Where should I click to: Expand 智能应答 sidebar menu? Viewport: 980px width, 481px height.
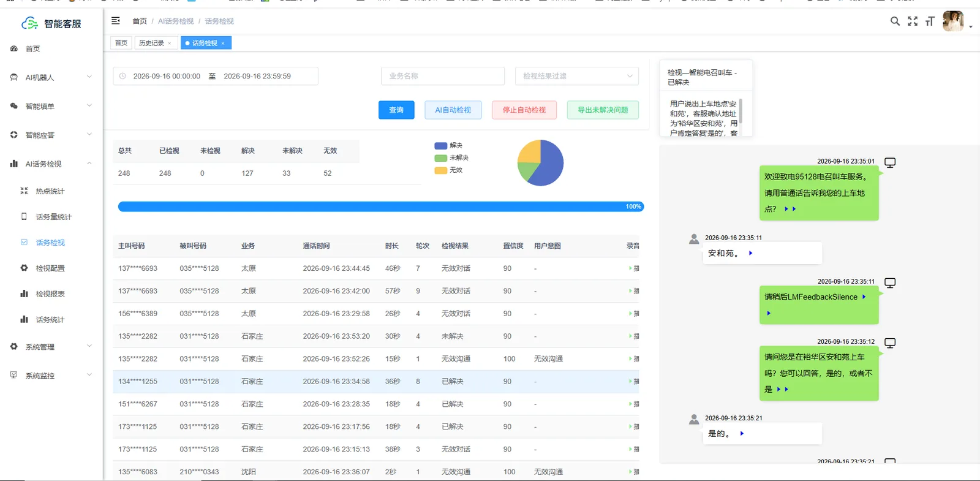tap(51, 135)
